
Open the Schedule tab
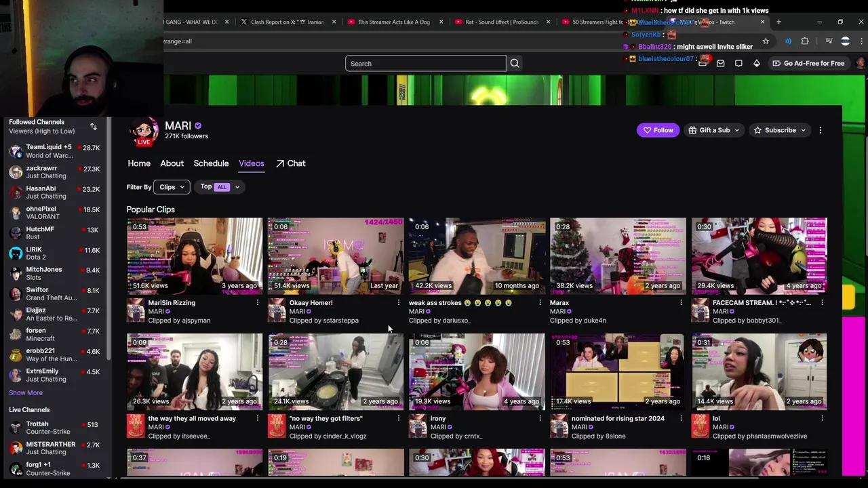[x=211, y=163]
